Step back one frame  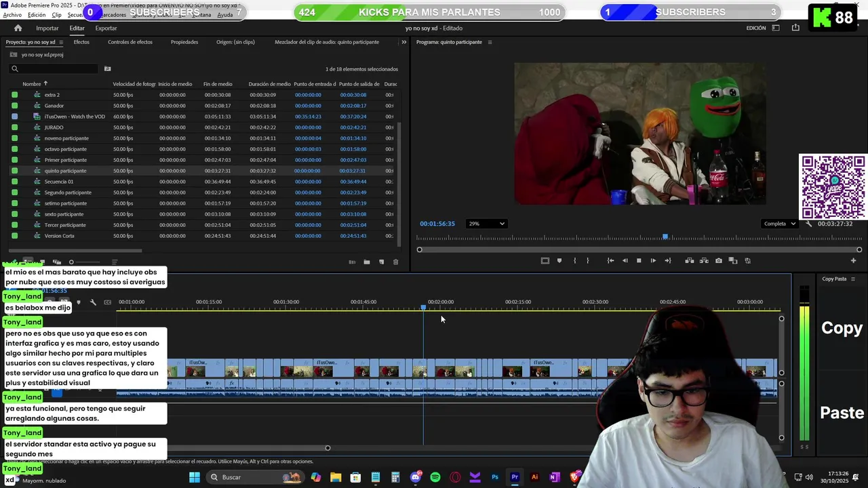click(625, 261)
